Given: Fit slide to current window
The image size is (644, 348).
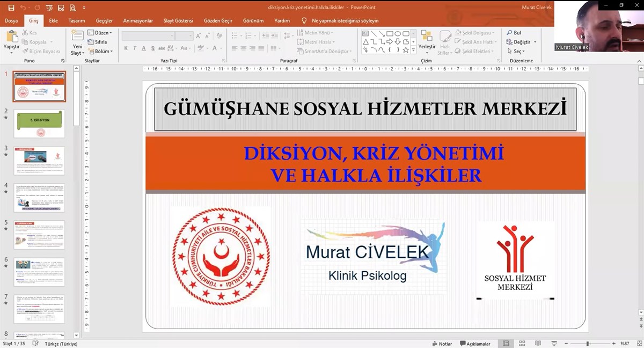Looking at the screenshot, I should click(640, 344).
